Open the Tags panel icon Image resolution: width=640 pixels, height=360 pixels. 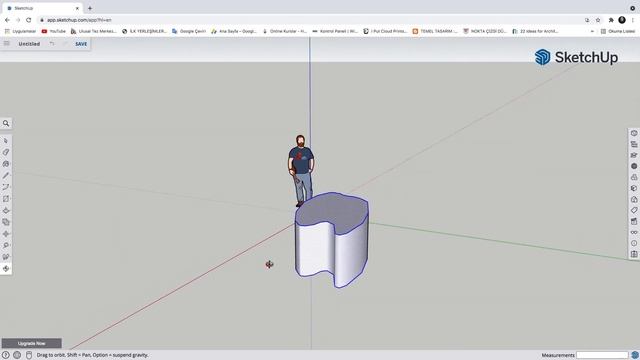pos(634,210)
